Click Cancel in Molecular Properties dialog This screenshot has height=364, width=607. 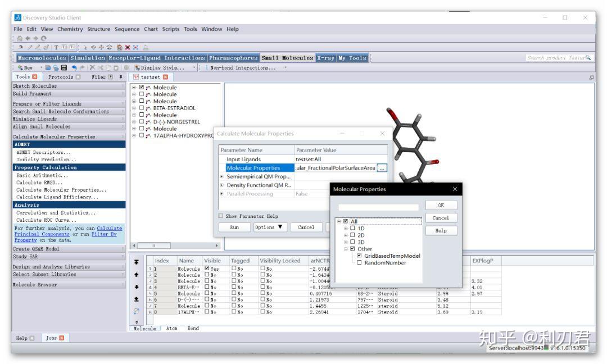(441, 218)
